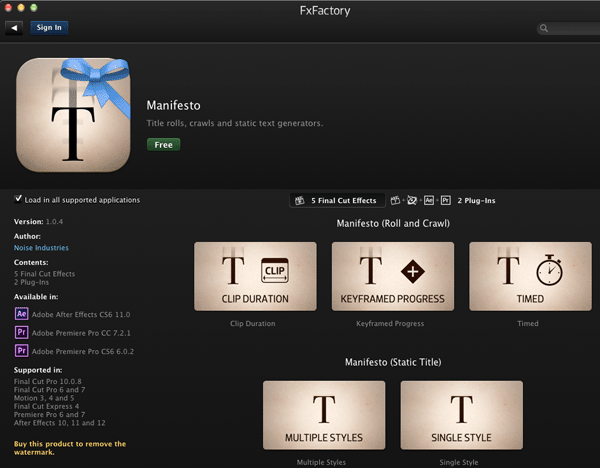600x468 pixels.
Task: Open the Single Style effect thumbnail
Action: coord(461,415)
